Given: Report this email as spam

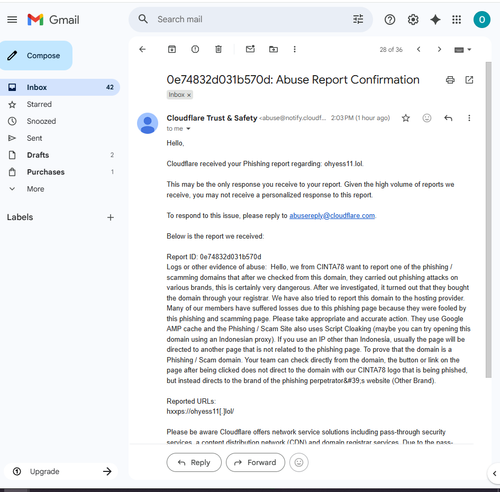Looking at the screenshot, I should click(x=195, y=49).
